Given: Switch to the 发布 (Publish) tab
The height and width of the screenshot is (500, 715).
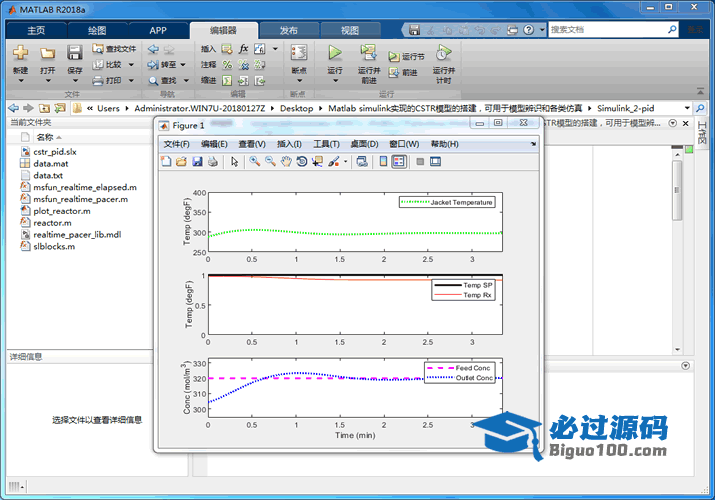Looking at the screenshot, I should (x=289, y=31).
